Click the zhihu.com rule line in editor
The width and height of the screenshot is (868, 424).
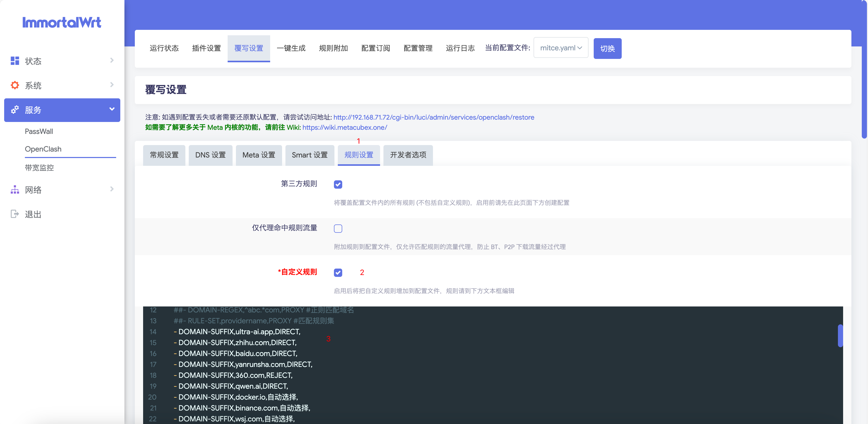[237, 342]
